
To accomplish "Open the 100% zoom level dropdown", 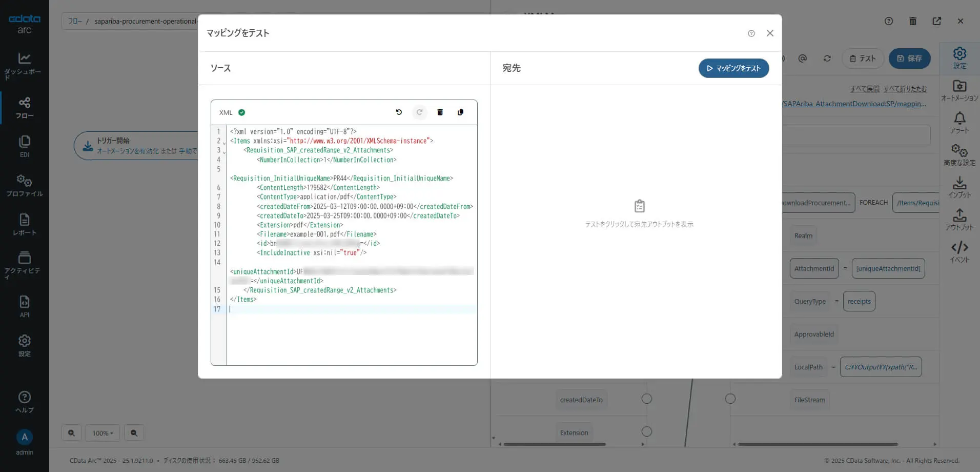I will pos(103,433).
